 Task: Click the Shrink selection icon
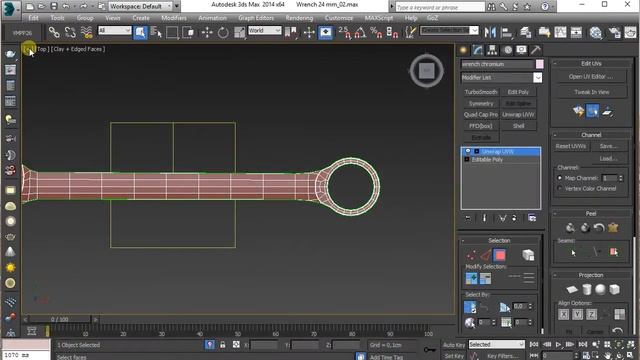(485, 278)
